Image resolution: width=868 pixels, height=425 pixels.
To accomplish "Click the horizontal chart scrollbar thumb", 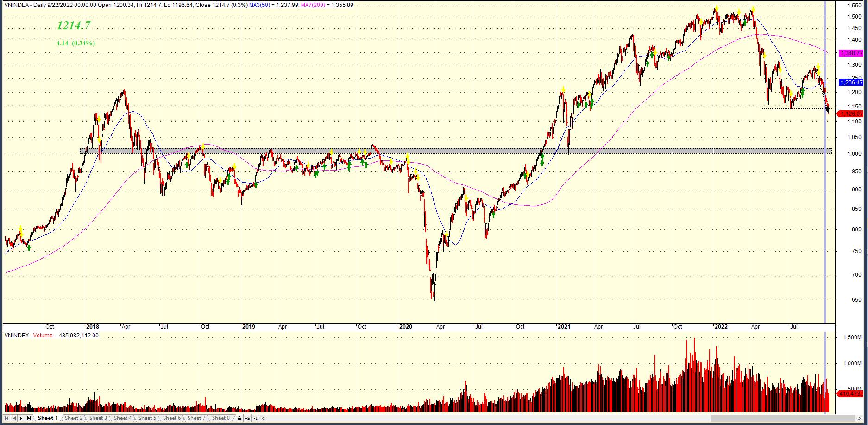I will [783, 418].
